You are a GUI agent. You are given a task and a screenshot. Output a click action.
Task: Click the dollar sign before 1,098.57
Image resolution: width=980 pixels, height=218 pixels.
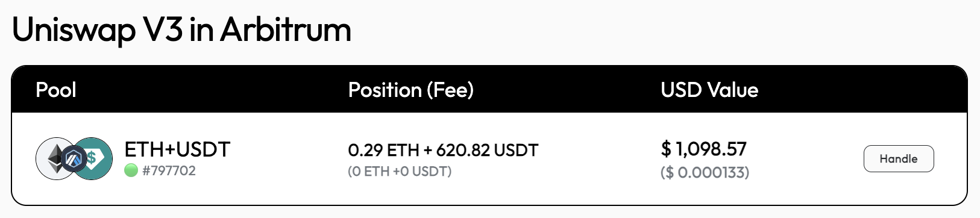click(666, 149)
